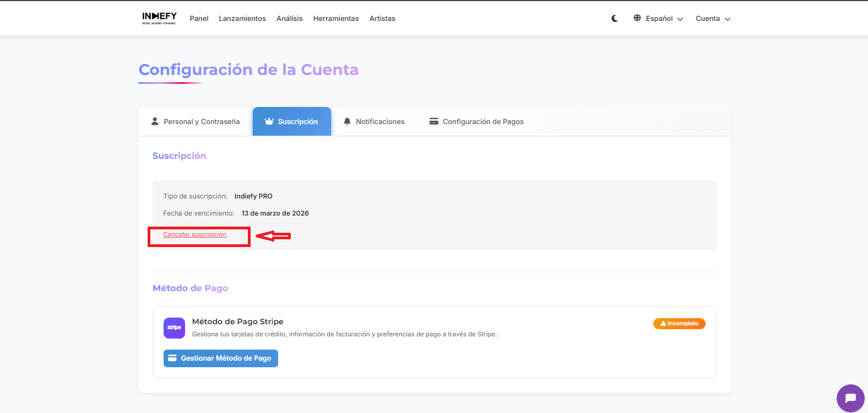Select Herramientas in the navigation bar
The height and width of the screenshot is (413, 868).
336,19
